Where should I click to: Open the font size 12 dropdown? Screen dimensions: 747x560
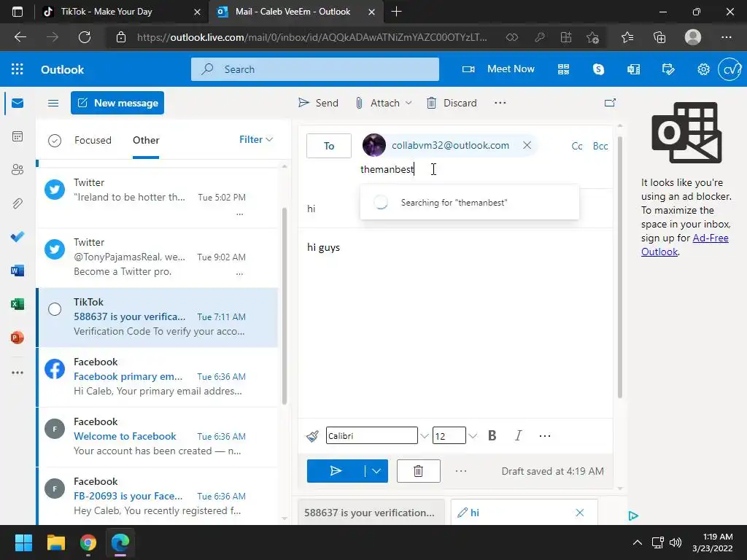click(x=472, y=436)
